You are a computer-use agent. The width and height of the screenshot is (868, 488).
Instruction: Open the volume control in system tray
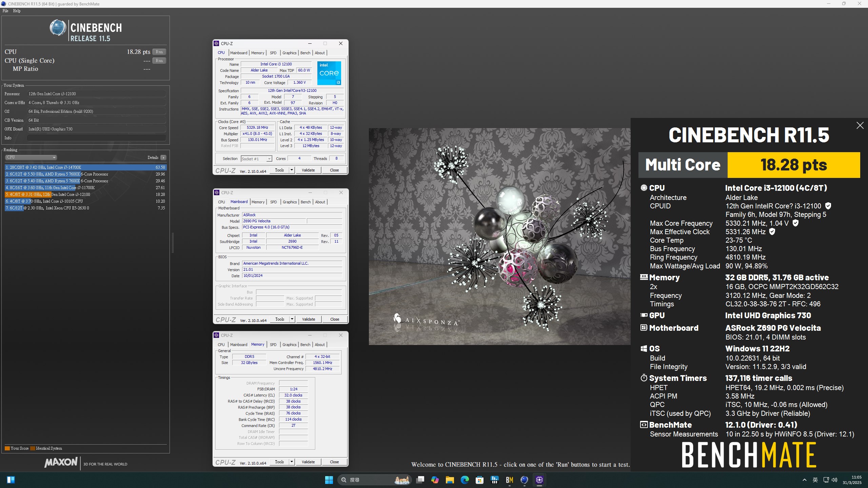[x=834, y=480]
